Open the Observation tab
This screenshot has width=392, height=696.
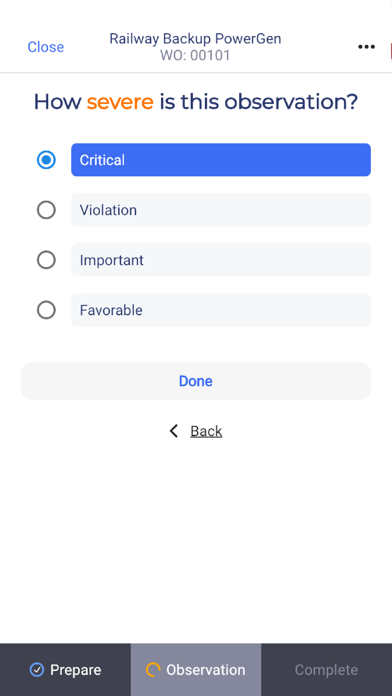click(x=196, y=669)
